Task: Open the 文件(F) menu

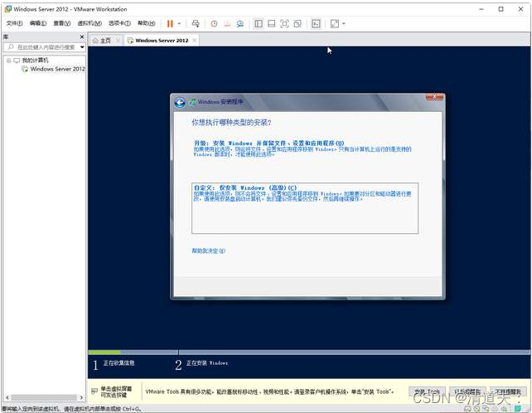Action: [15, 23]
